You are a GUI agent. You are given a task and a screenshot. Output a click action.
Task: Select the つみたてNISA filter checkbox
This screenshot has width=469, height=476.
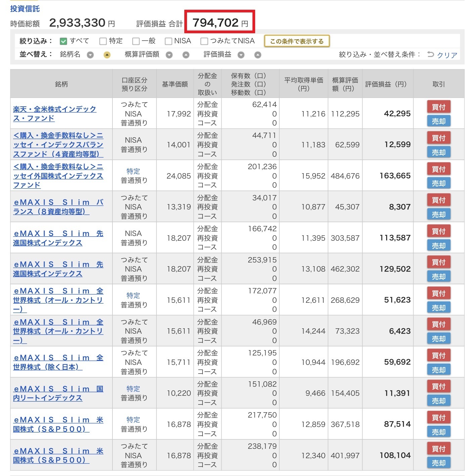tap(204, 41)
